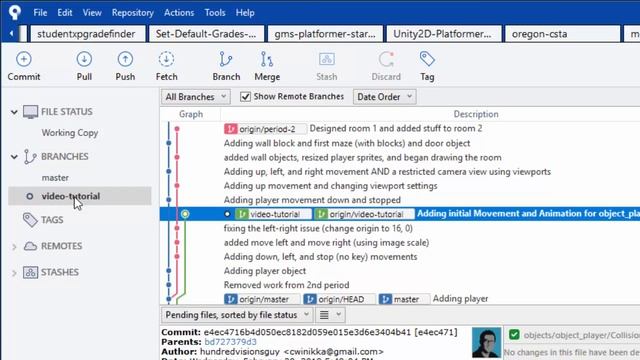Open the File menu
The width and height of the screenshot is (640, 360).
coord(40,13)
